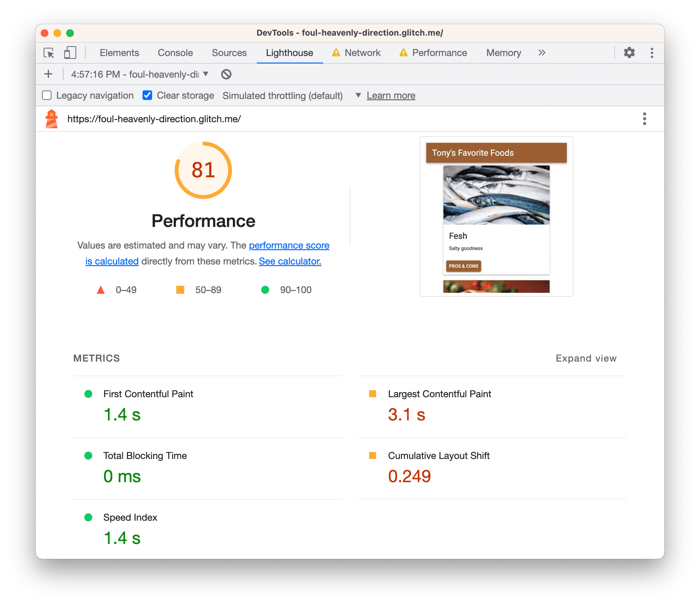Toggle Legacy navigation checkbox
Screen dimensions: 700x606
pos(47,95)
